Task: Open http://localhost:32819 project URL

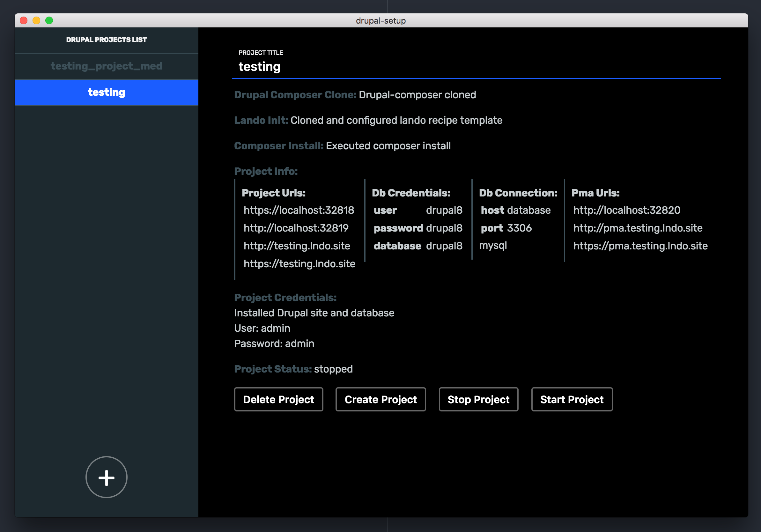Action: click(296, 228)
